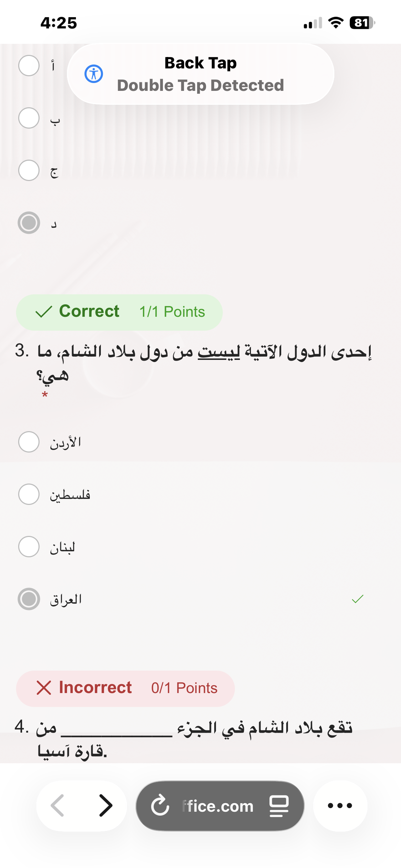Open the page reader menu icon
The image size is (401, 868).
279,806
